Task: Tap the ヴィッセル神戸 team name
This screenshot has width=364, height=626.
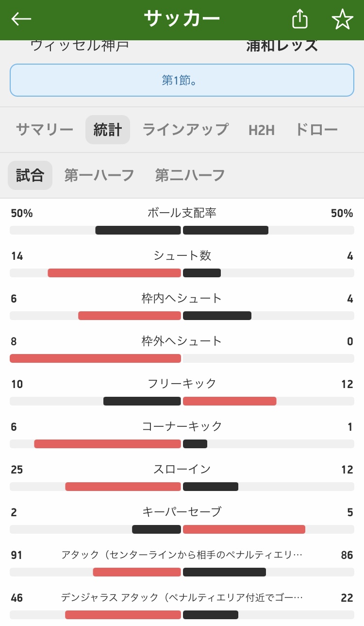Action: [x=80, y=46]
